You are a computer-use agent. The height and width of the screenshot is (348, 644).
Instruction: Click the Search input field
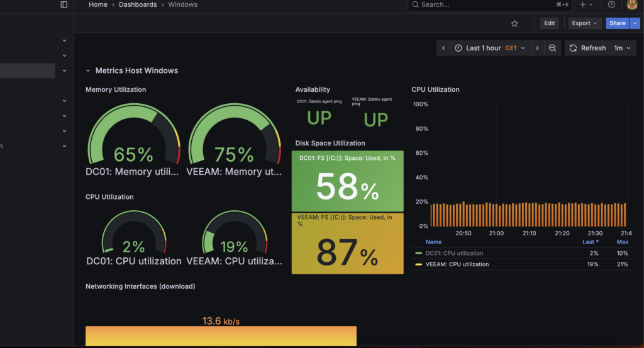click(x=478, y=4)
